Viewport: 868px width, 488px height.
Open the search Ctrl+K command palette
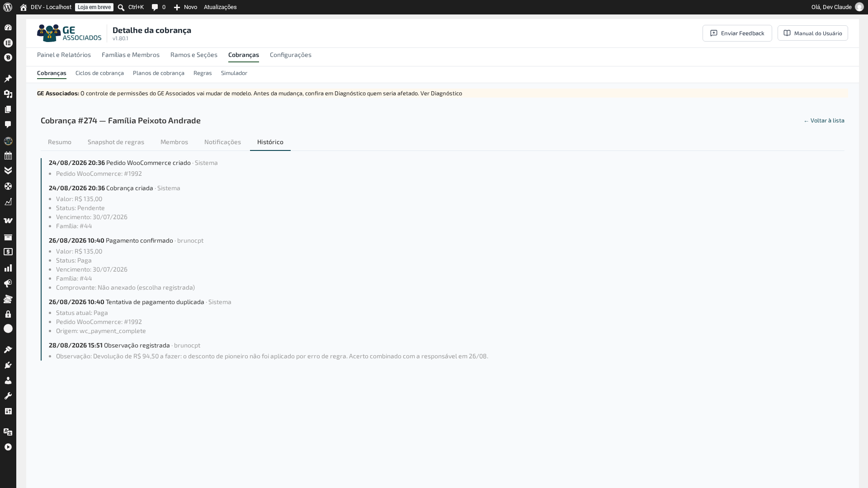coord(131,7)
